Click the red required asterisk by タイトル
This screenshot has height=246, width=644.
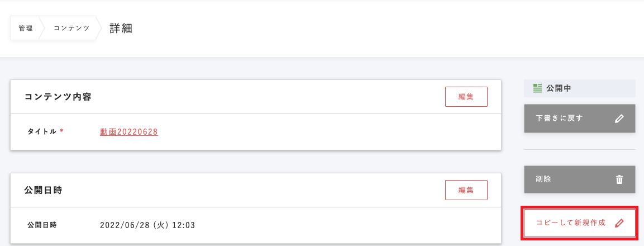pyautogui.click(x=62, y=131)
